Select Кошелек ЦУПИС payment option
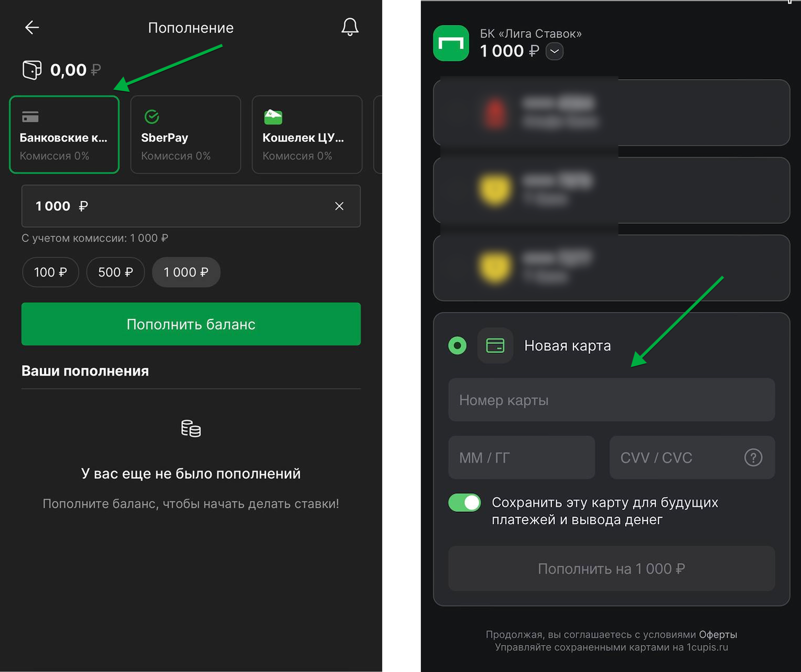This screenshot has width=801, height=672. pos(307,135)
